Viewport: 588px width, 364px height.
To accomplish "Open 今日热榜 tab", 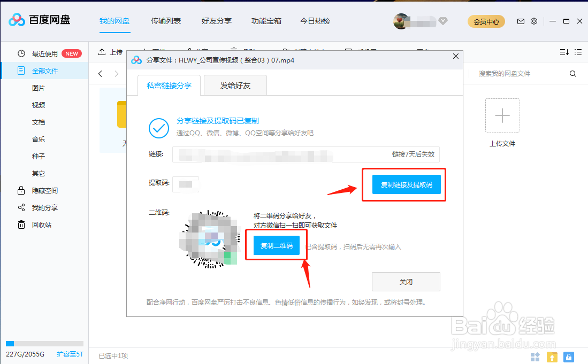I will tap(315, 21).
